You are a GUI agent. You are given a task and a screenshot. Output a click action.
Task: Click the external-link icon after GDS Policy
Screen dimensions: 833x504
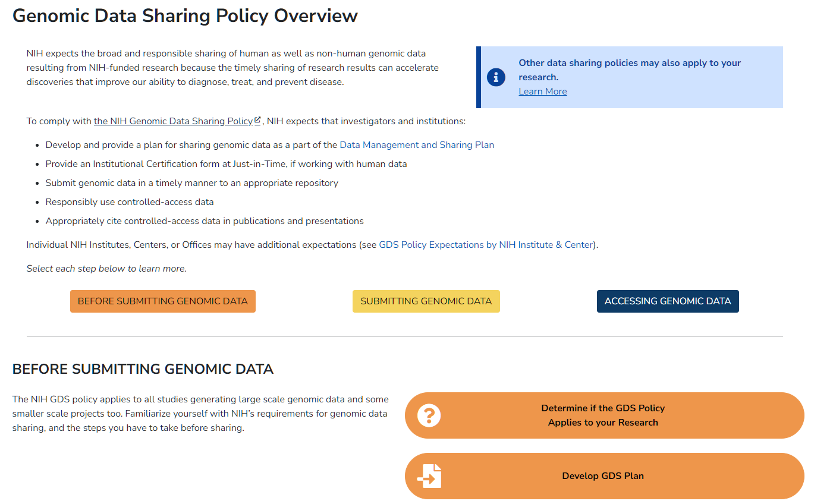click(257, 120)
